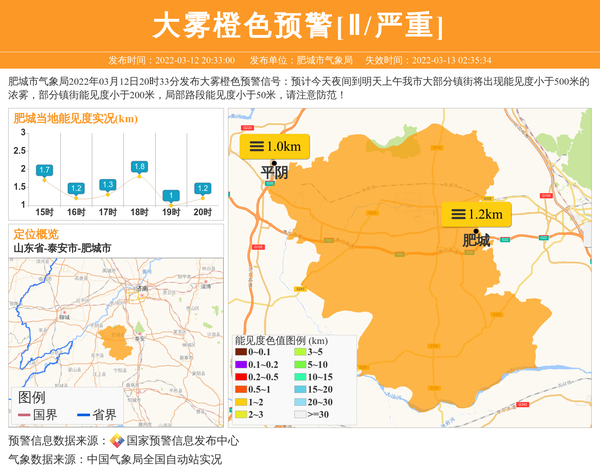Click the National Early Warning Center logo icon
The height and width of the screenshot is (471, 600).
click(117, 441)
